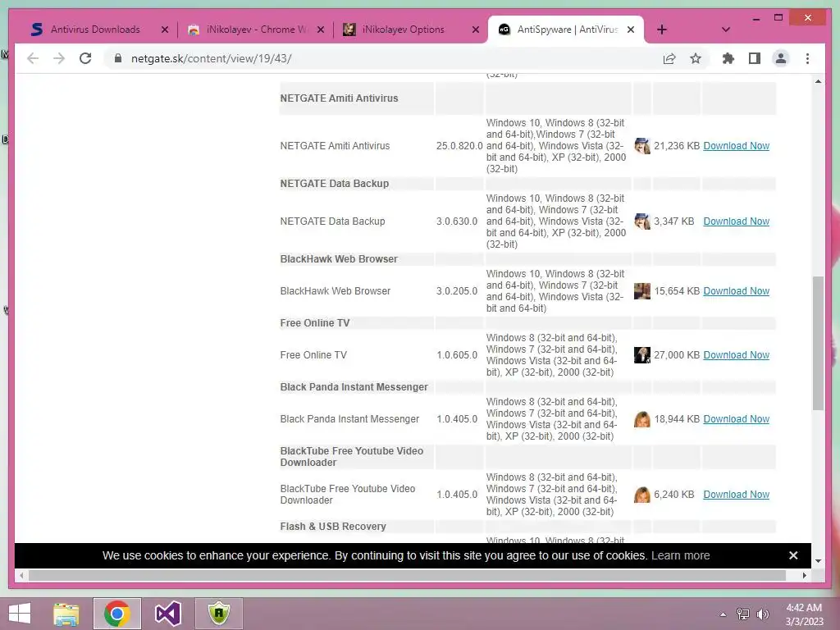Expand the tab search chevron
The image size is (840, 630).
(725, 30)
